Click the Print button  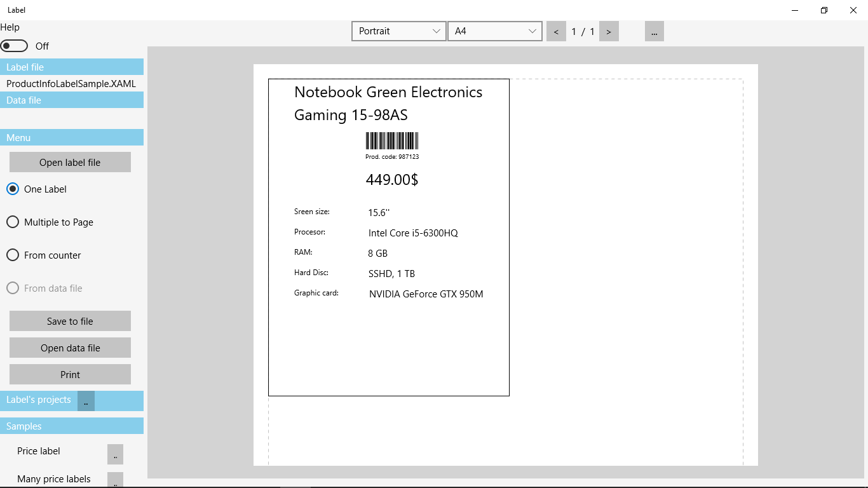coord(70,374)
